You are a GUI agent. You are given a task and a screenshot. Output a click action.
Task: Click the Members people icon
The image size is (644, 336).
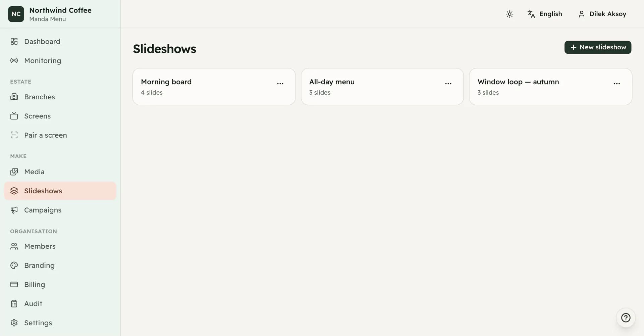14,246
